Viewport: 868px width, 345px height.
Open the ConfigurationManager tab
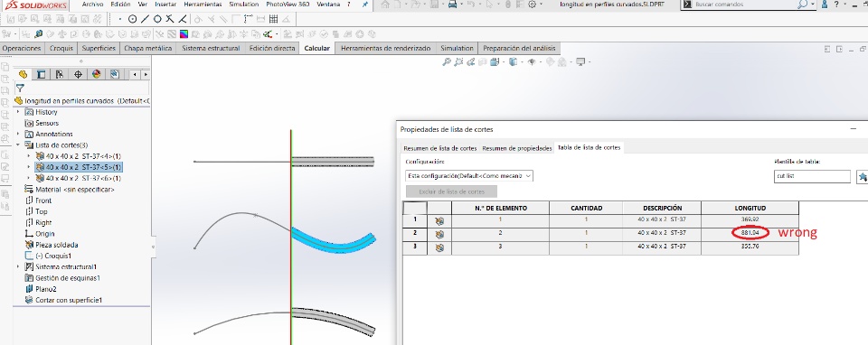pyautogui.click(x=60, y=74)
